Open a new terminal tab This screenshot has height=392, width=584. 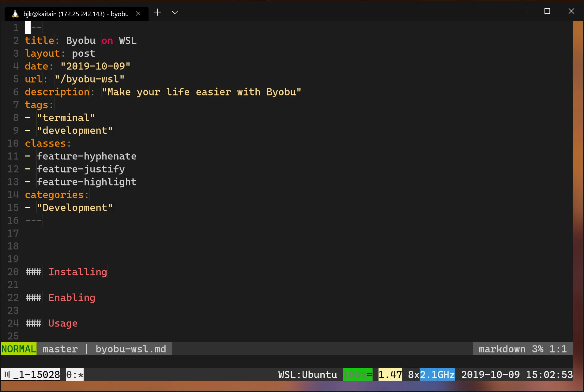coord(157,12)
